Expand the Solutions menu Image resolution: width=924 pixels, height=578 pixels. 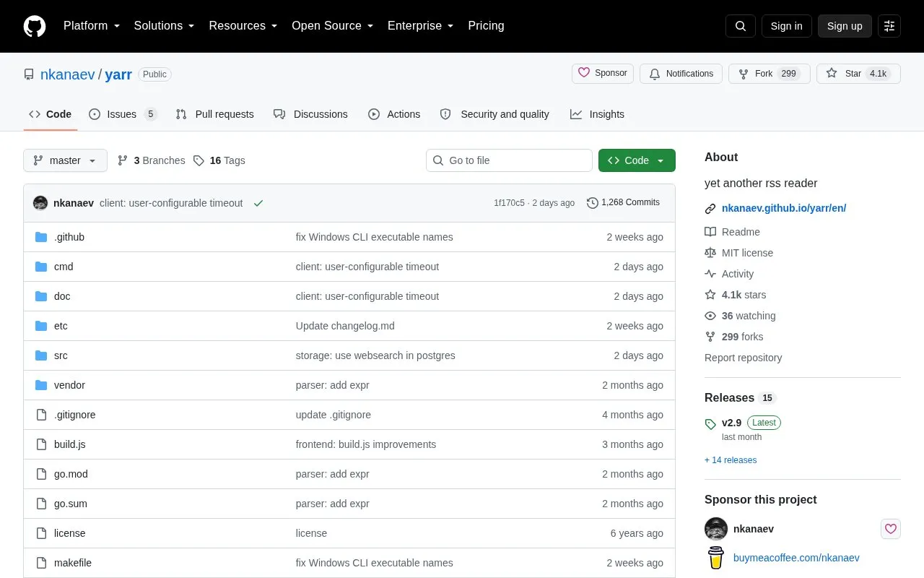click(x=165, y=26)
